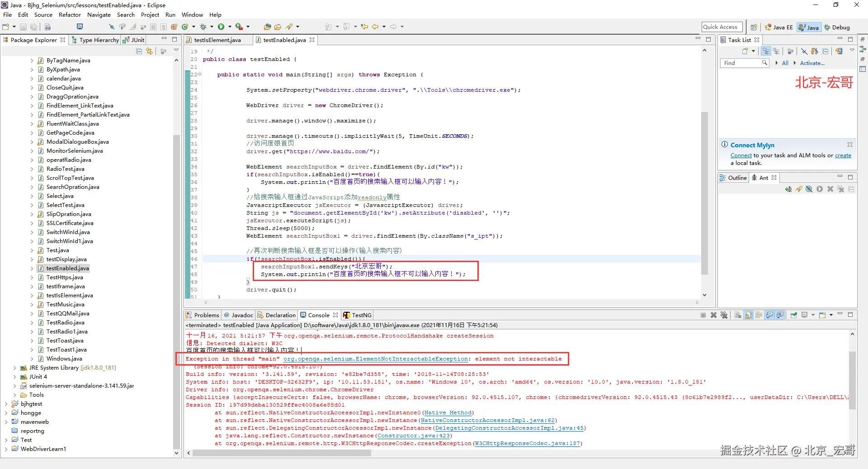Open the Type Hierarchy tab
This screenshot has width=868, height=469.
[95, 40]
